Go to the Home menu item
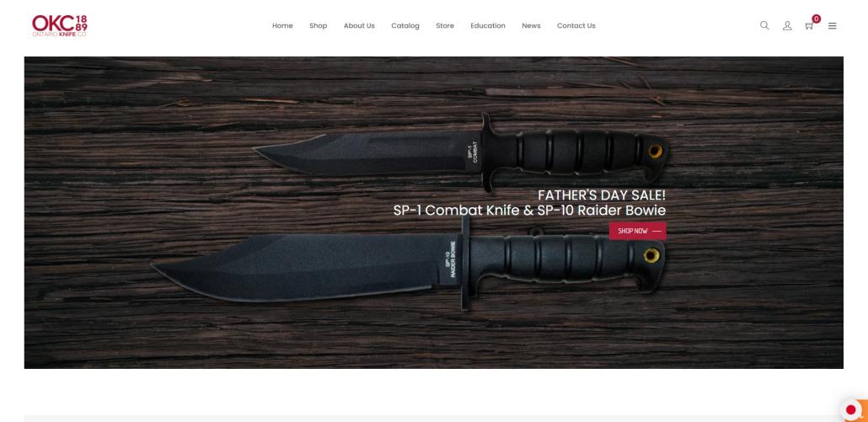This screenshot has width=868, height=422. point(282,25)
